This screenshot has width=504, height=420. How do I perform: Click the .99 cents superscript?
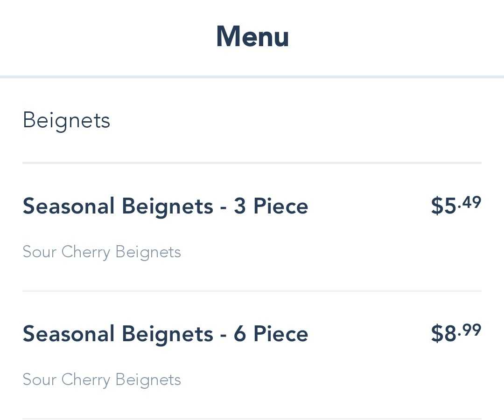[x=469, y=330]
